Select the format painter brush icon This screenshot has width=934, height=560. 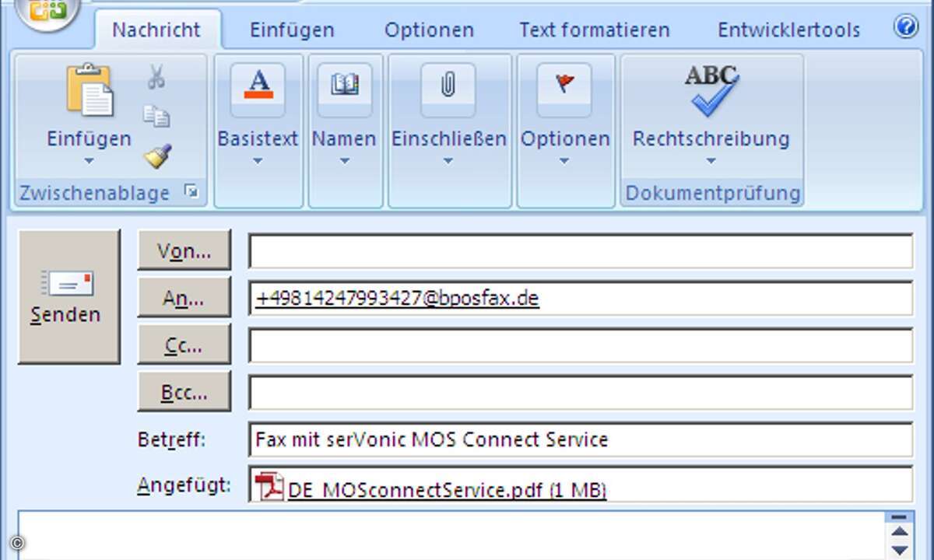tap(157, 156)
